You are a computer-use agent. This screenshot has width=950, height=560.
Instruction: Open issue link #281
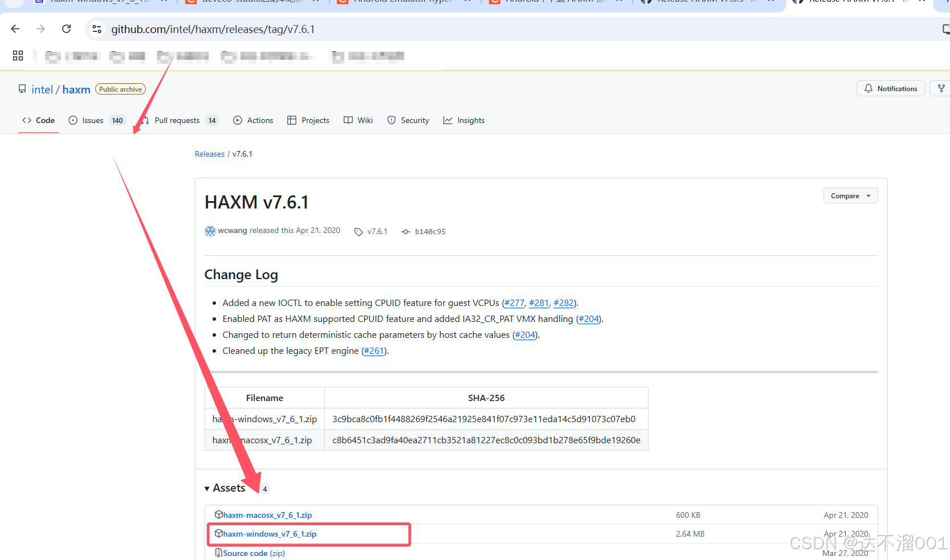click(539, 303)
